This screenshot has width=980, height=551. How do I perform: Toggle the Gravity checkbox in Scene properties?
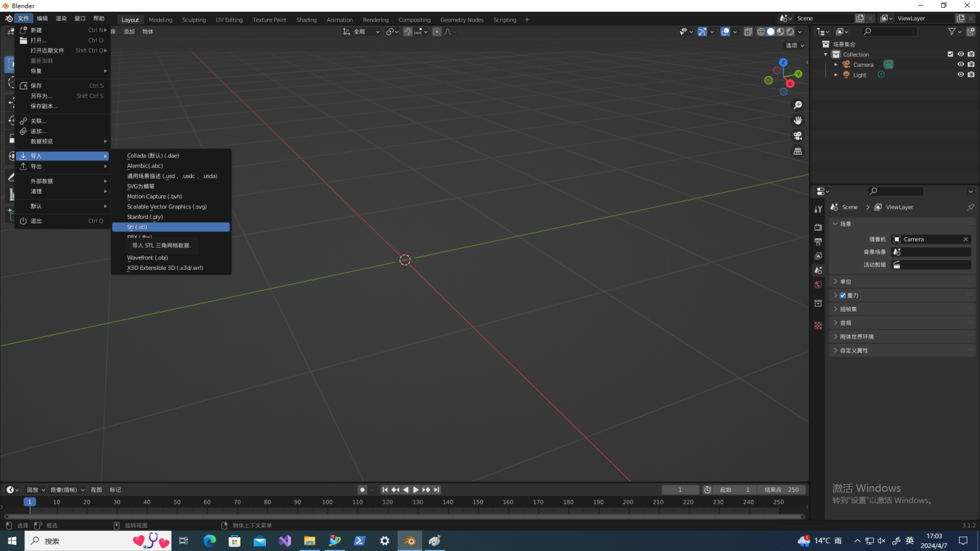point(842,295)
